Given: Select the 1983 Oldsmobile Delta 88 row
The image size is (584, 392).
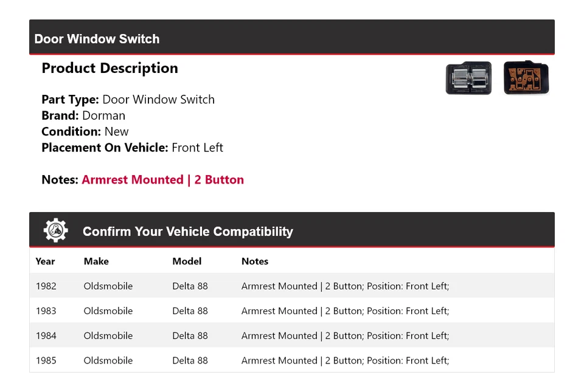Looking at the screenshot, I should tap(291, 311).
